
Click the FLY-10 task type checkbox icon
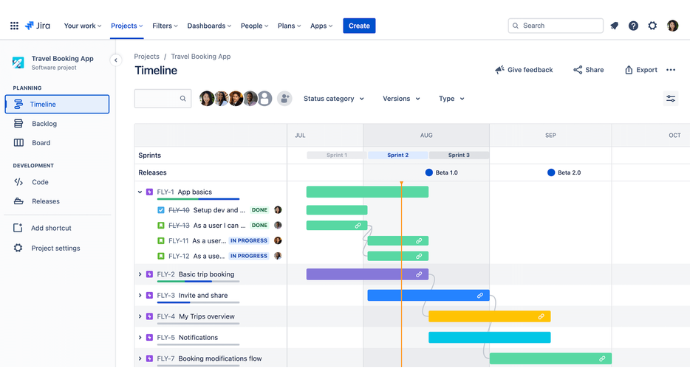tap(161, 210)
